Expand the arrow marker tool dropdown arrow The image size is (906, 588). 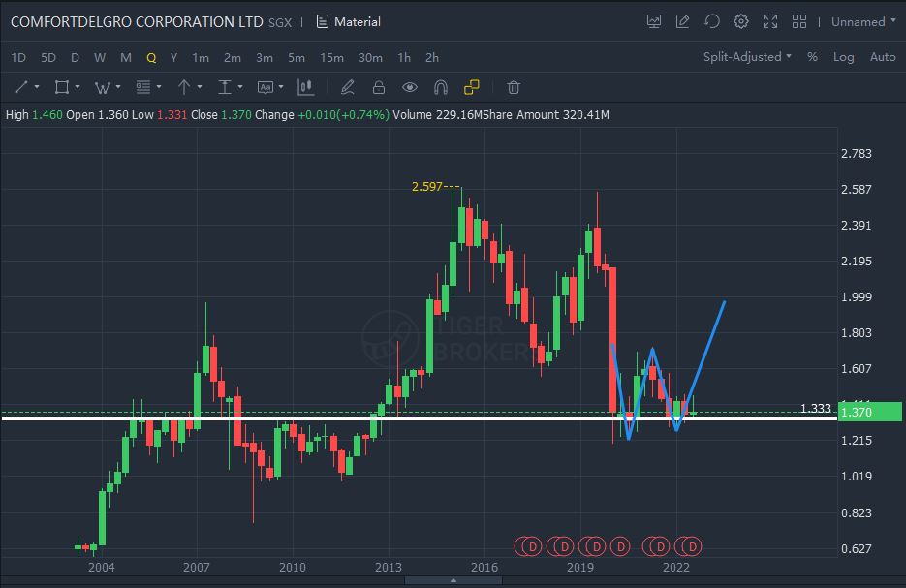tap(200, 87)
